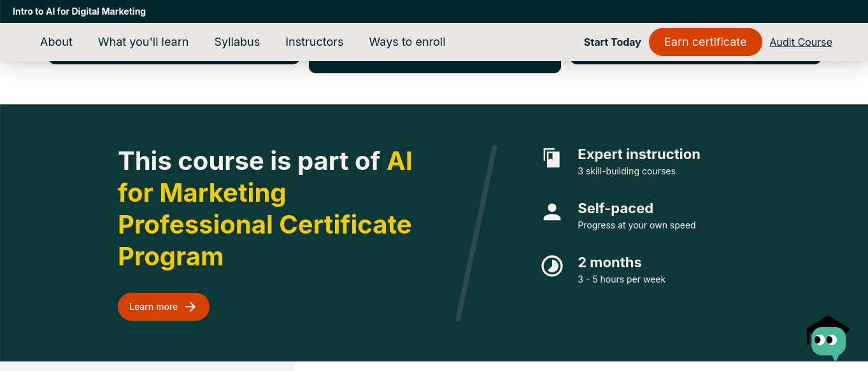This screenshot has width=868, height=371.
Task: Select Ways to enroll
Action: click(x=407, y=42)
